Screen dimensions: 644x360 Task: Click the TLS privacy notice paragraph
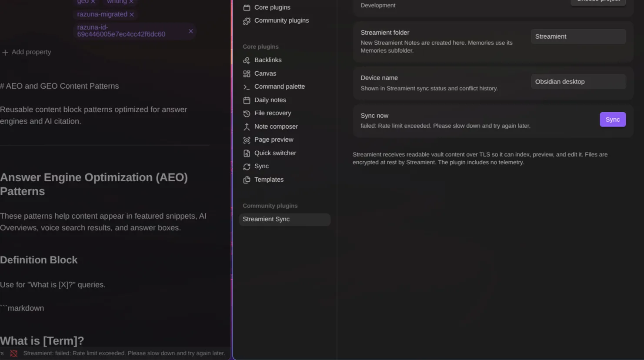click(480, 158)
